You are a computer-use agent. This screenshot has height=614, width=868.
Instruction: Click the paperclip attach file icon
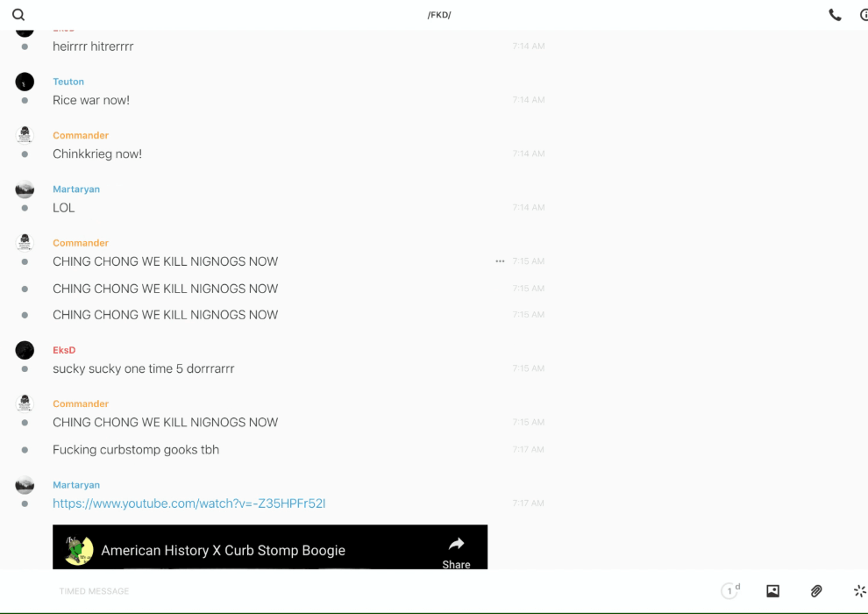(x=816, y=591)
